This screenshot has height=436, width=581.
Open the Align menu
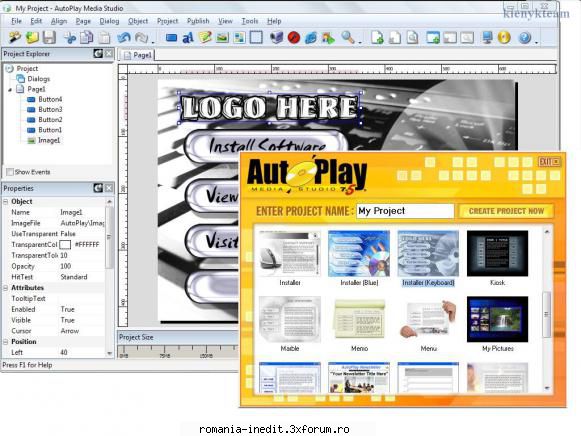tap(59, 21)
